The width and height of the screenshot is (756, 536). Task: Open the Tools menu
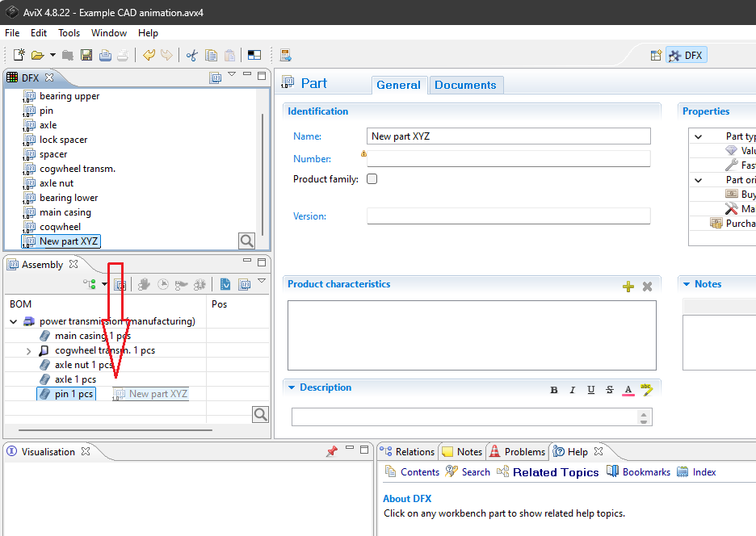click(x=69, y=33)
